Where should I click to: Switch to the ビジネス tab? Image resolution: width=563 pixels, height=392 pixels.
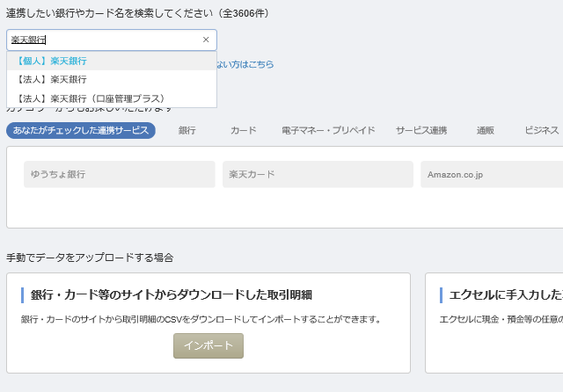(542, 130)
